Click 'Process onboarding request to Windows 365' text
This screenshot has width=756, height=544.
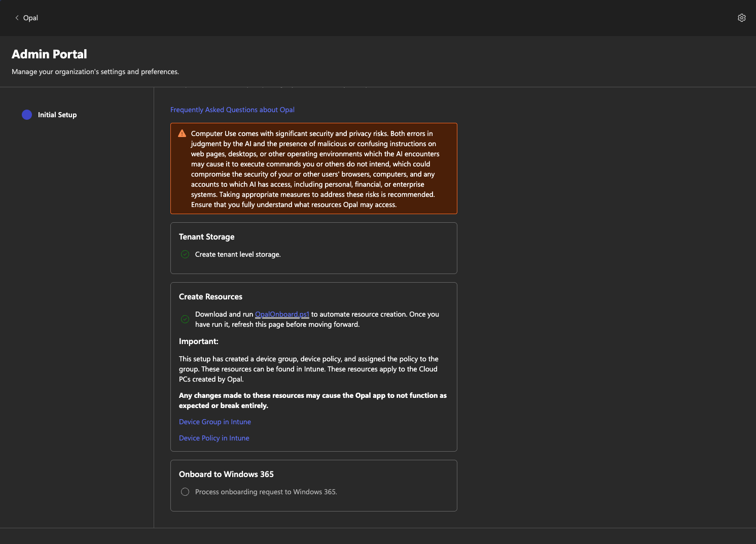pyautogui.click(x=266, y=492)
